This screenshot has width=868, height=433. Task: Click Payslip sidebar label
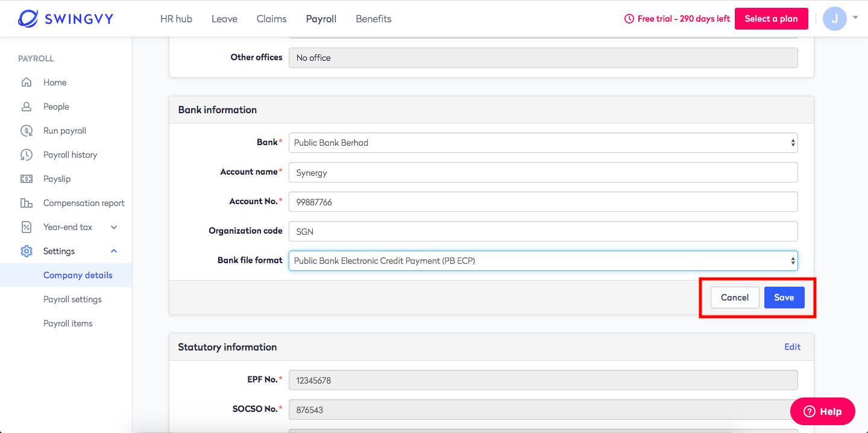click(x=57, y=179)
